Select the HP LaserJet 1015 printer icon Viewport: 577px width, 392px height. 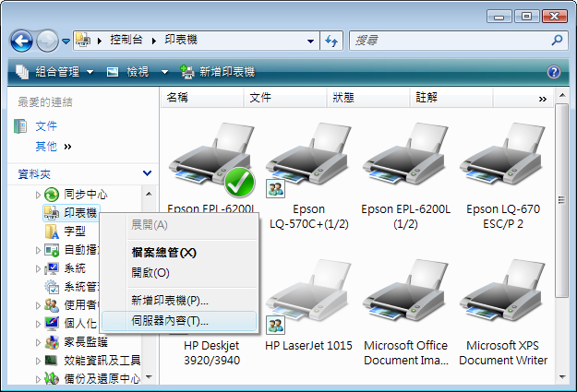point(308,292)
